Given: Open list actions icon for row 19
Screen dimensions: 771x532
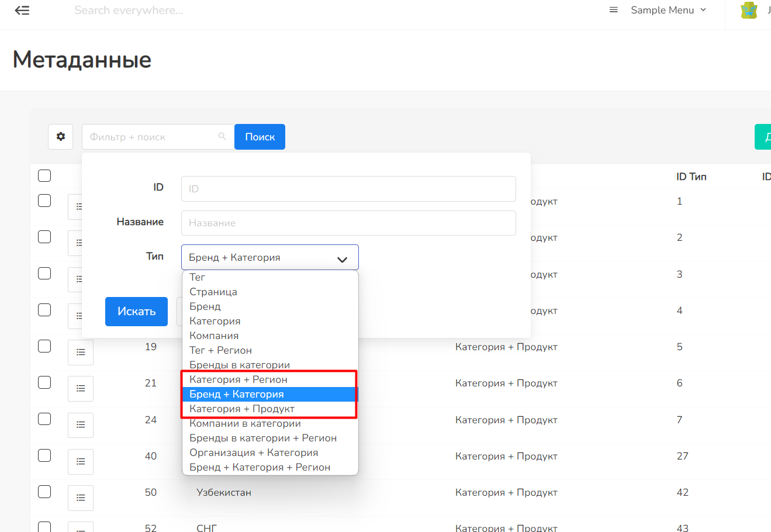Looking at the screenshot, I should [81, 353].
